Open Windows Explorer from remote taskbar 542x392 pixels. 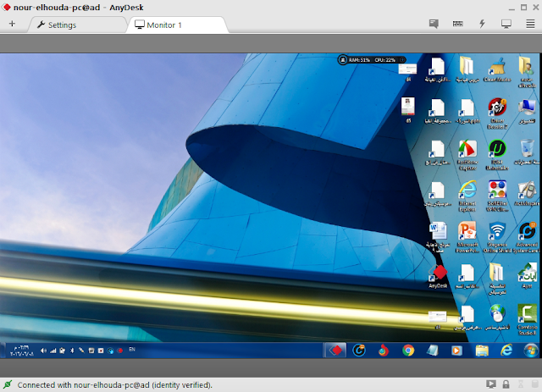click(482, 351)
